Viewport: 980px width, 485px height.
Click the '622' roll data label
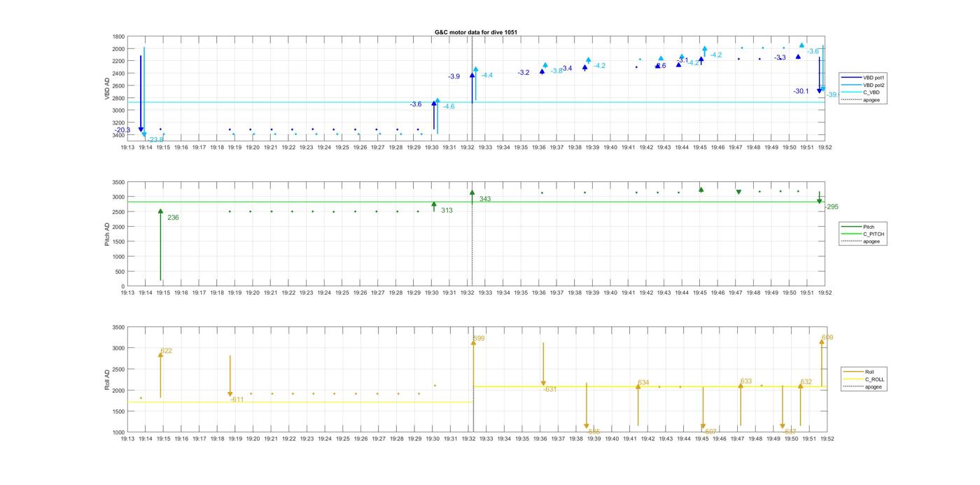pyautogui.click(x=166, y=351)
